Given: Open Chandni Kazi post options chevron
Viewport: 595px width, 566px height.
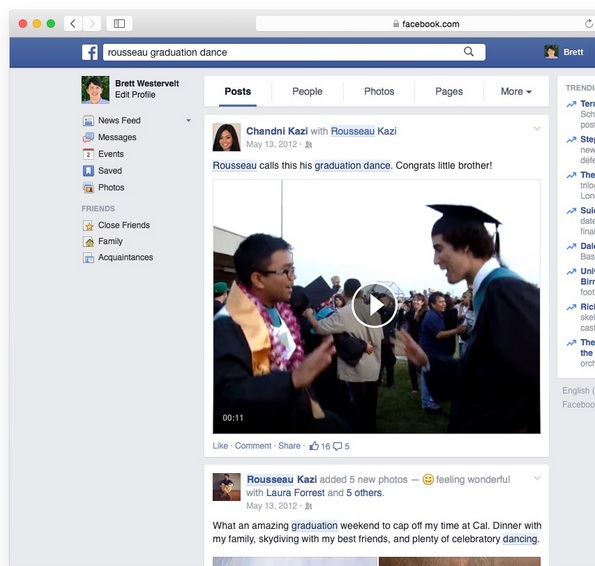Looking at the screenshot, I should point(537,129).
